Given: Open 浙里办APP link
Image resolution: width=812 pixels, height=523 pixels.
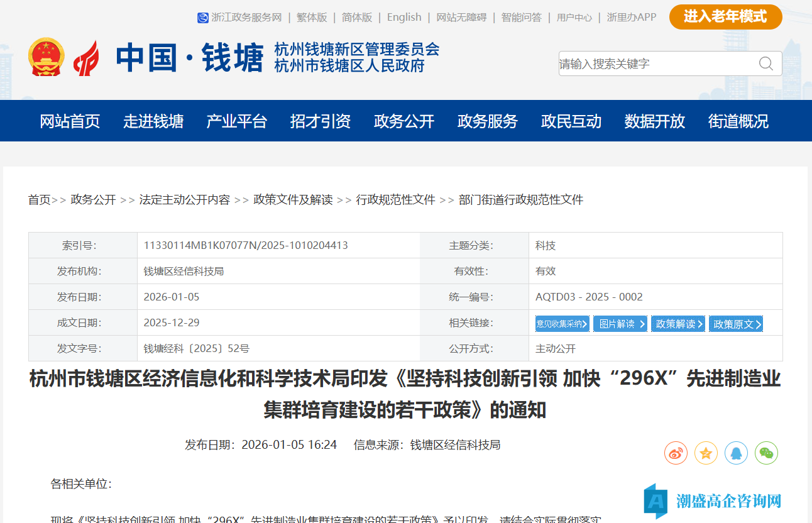Looking at the screenshot, I should coord(632,18).
